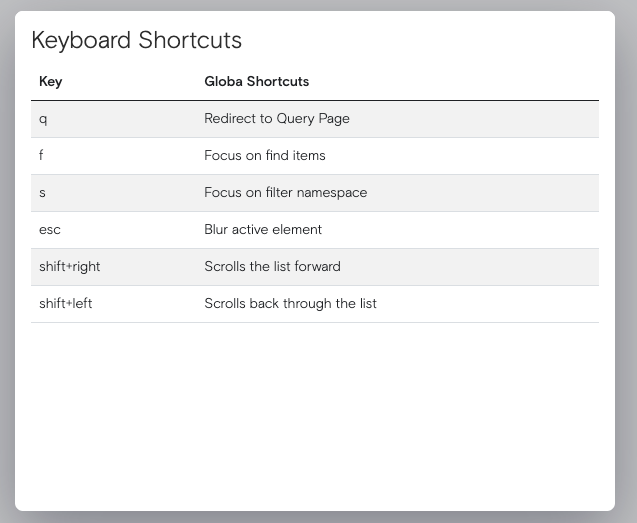
Task: Select the 'f' key cell
Action: (42, 156)
